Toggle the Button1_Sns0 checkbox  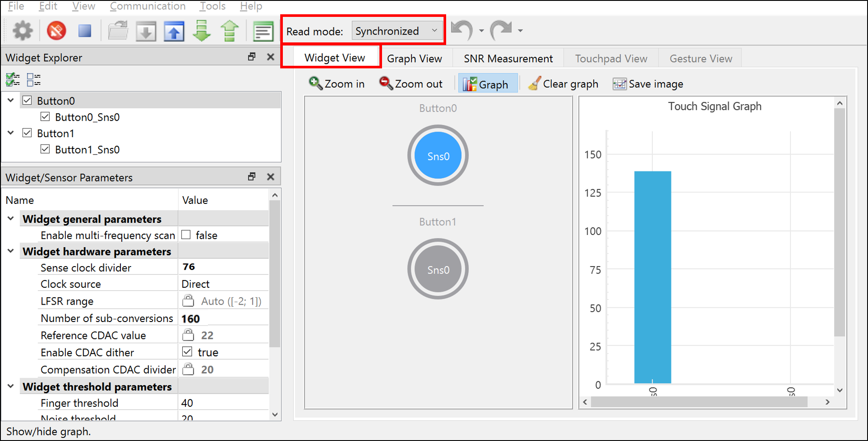coord(45,149)
